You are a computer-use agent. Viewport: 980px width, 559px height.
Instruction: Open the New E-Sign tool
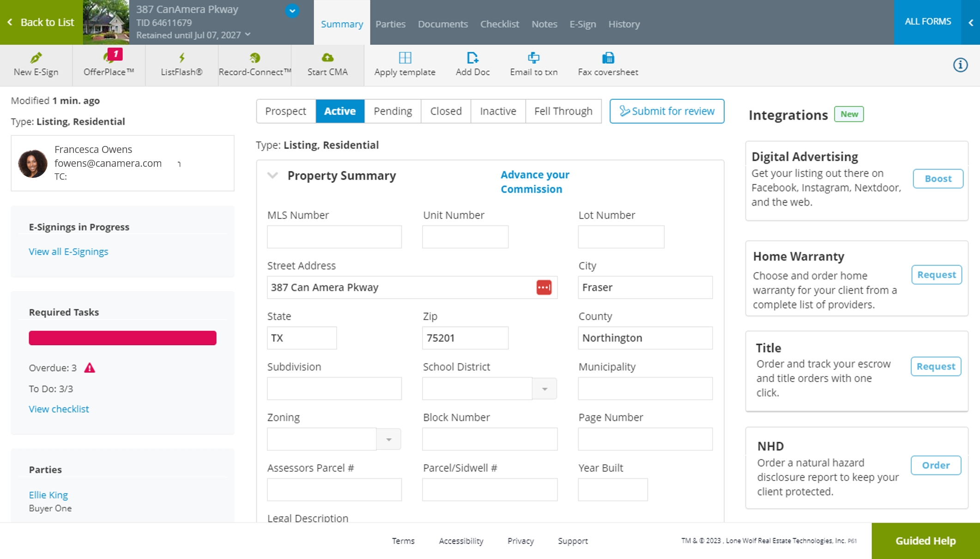36,65
